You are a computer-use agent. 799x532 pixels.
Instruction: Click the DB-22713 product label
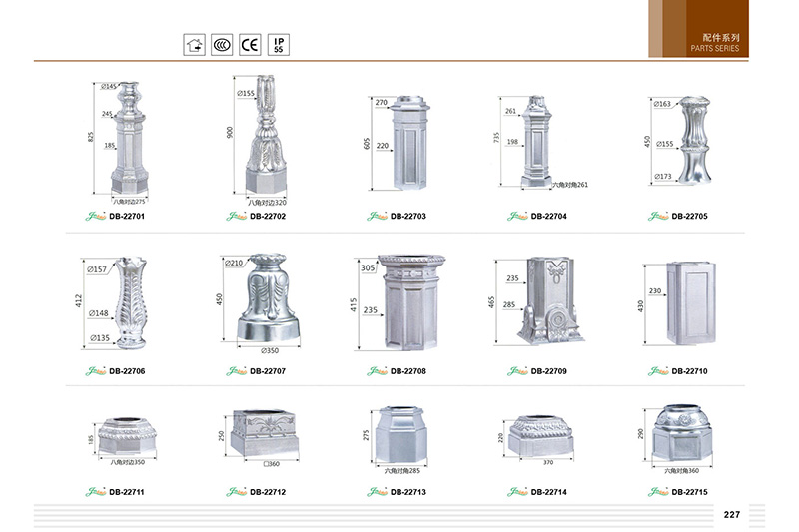tap(408, 491)
